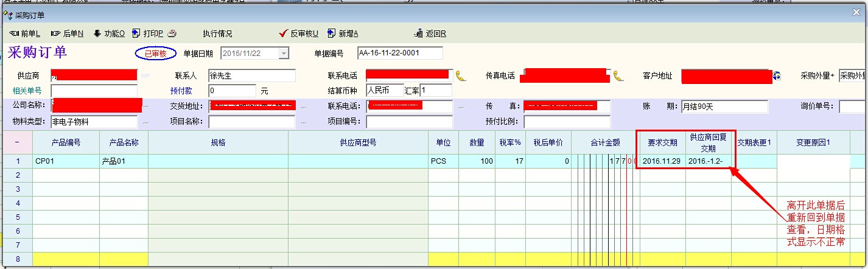Click the 相关单号 link label

pos(27,91)
